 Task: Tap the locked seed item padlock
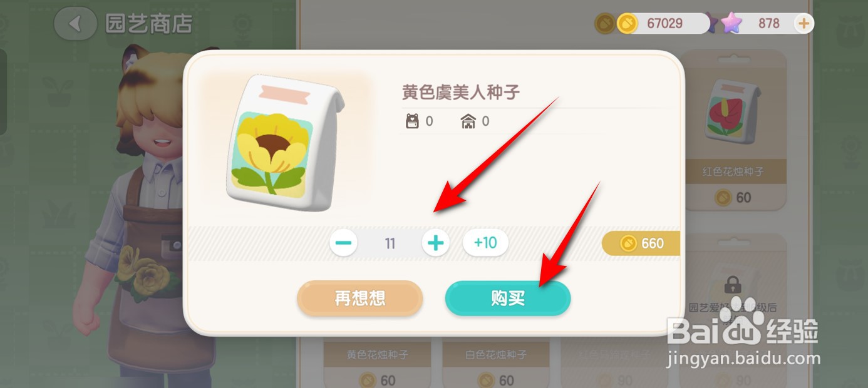[x=733, y=285]
